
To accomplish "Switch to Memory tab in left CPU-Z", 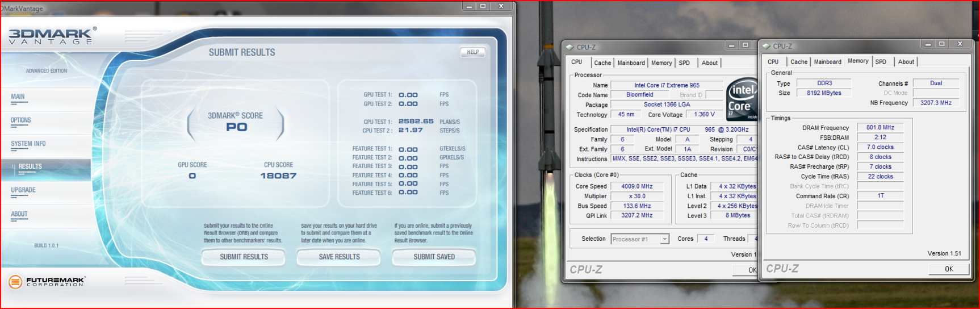I will tap(661, 63).
